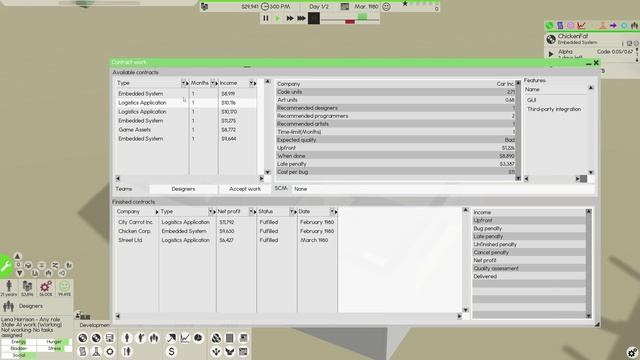Open the finished contracts Type column dropdown

(x=211, y=212)
